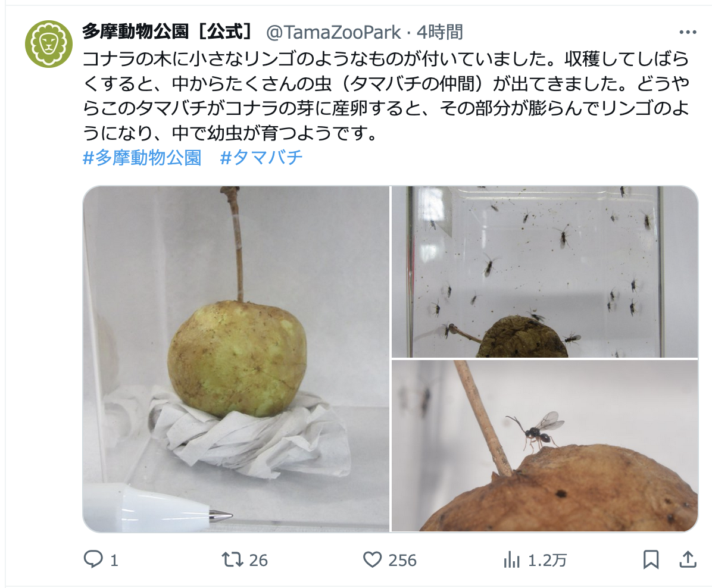
Task: Enlarge the close-up wasp on gall photo
Action: click(545, 445)
